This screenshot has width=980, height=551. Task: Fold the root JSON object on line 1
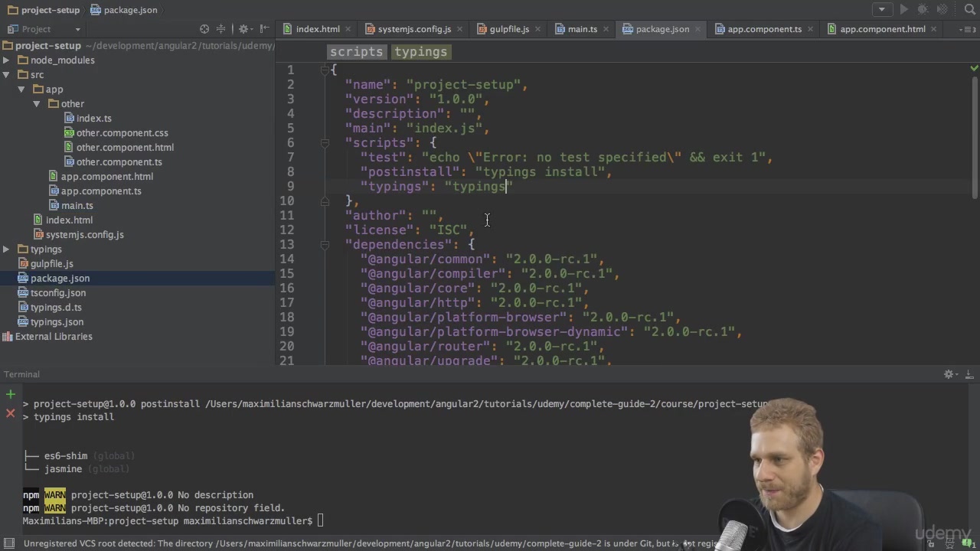pyautogui.click(x=325, y=70)
